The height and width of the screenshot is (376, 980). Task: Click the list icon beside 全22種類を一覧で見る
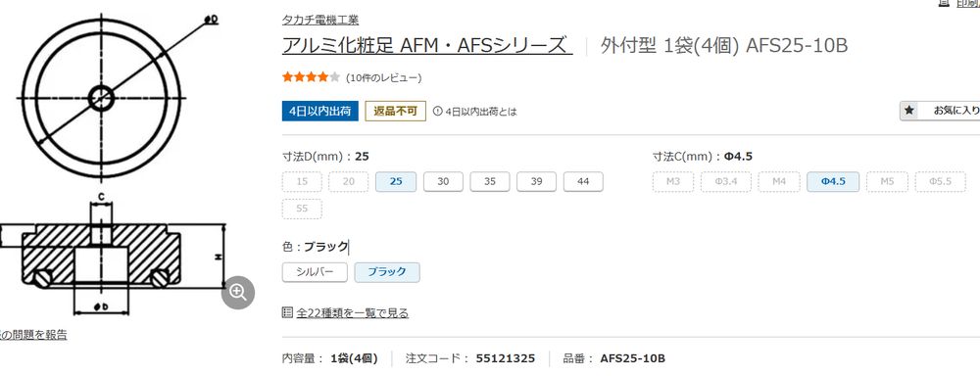pyautogui.click(x=287, y=312)
